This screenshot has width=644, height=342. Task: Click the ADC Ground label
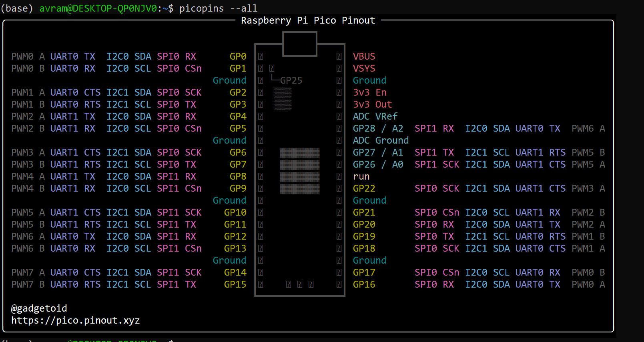381,140
